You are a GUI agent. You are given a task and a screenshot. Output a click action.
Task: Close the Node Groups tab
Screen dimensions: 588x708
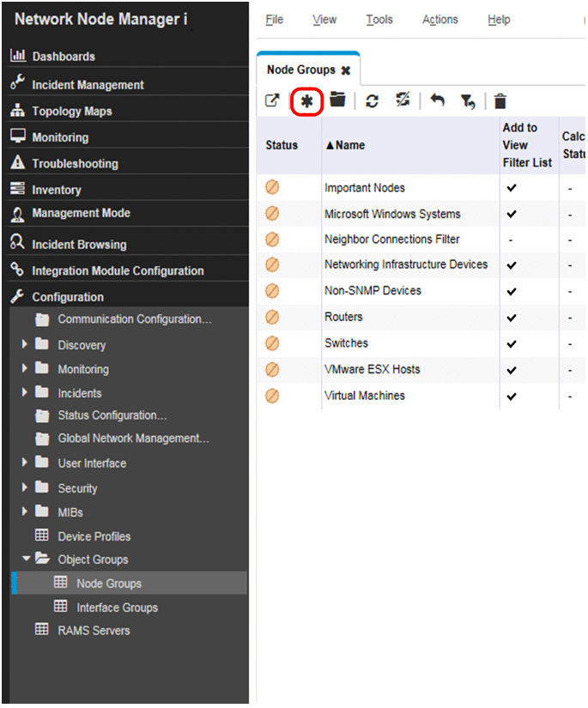click(x=346, y=70)
